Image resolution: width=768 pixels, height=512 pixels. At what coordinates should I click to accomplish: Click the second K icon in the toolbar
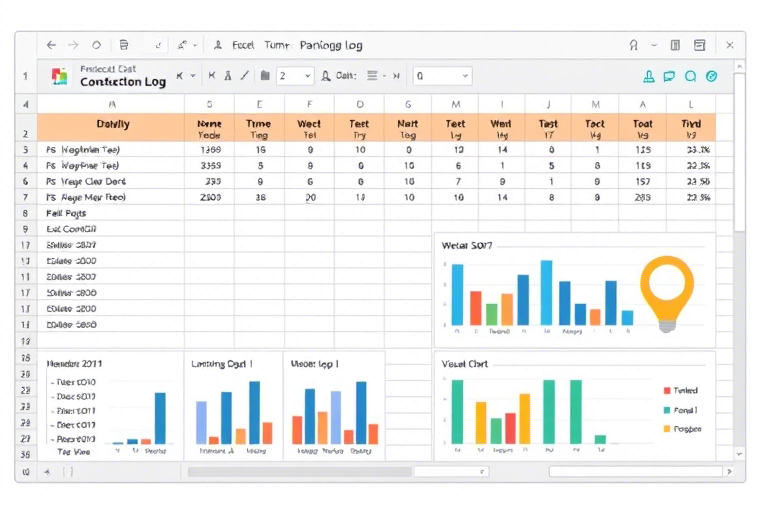click(x=212, y=75)
